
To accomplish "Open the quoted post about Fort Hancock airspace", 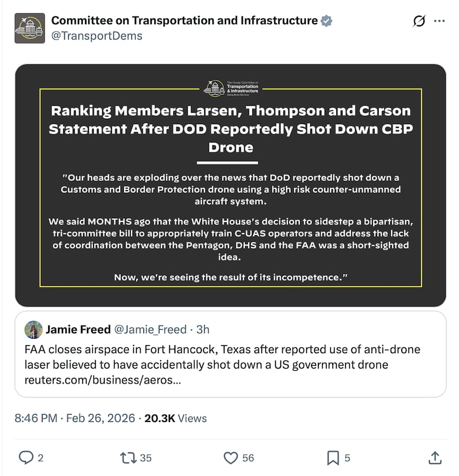I will point(230,356).
